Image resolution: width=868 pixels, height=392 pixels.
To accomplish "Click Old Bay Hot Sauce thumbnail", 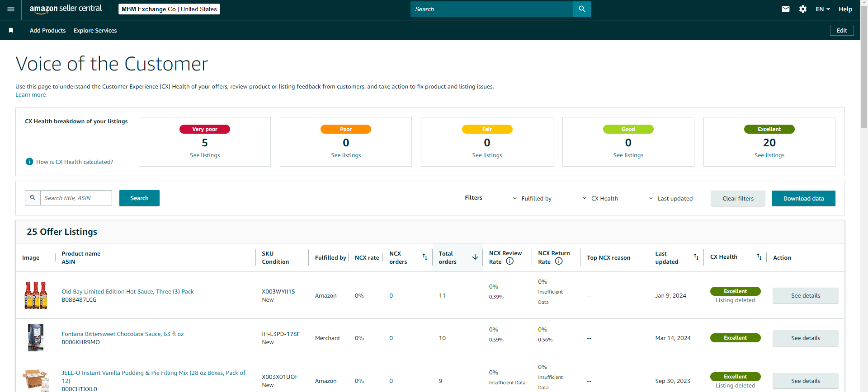I will click(x=36, y=295).
